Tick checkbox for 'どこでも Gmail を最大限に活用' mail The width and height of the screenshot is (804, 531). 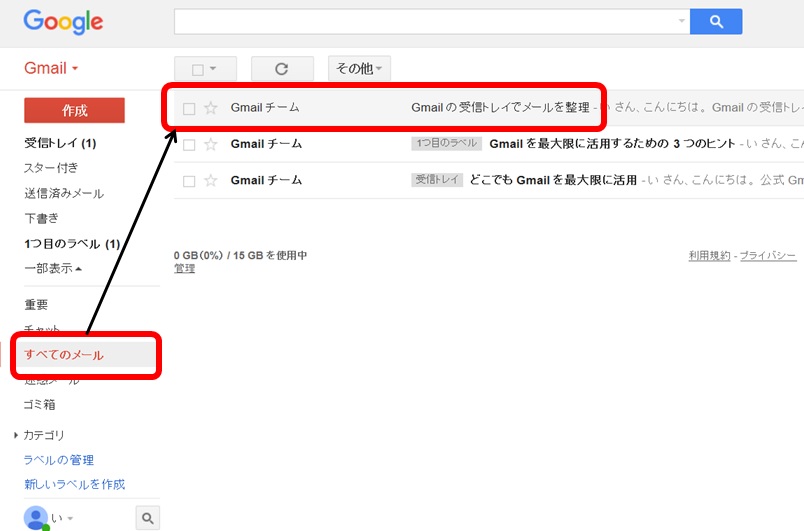coord(189,181)
